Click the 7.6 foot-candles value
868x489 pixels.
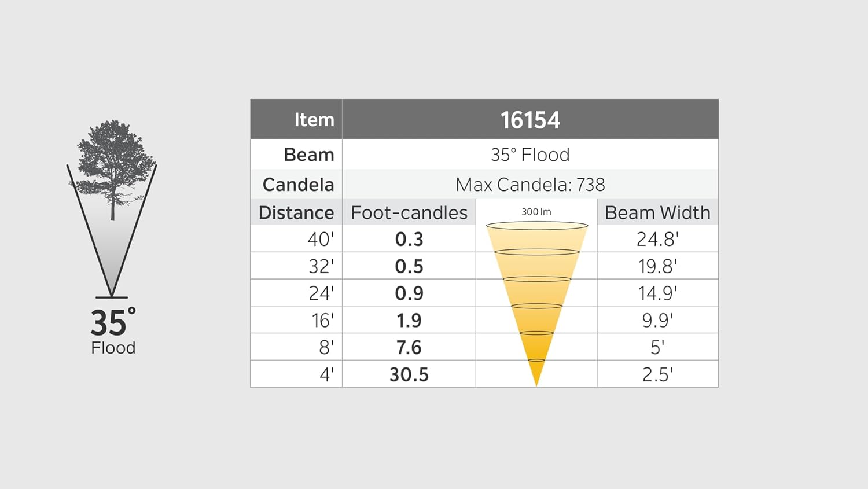click(409, 347)
